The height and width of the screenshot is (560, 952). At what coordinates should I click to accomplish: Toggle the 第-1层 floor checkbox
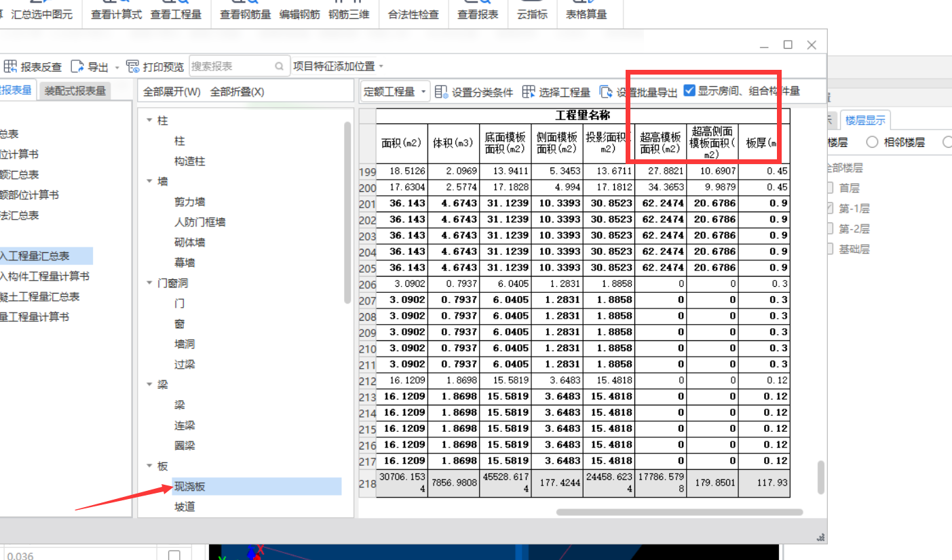[x=829, y=209]
